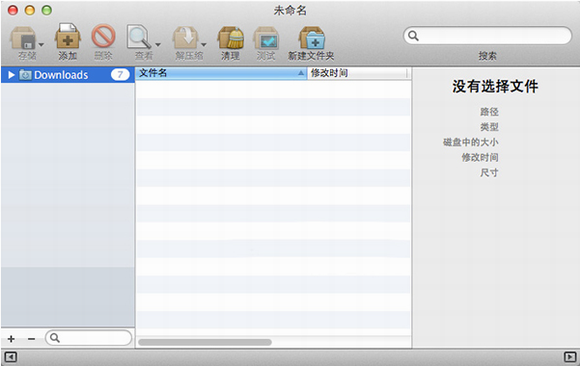Expand the Downloads folder disclosure triangle
The height and width of the screenshot is (366, 580).
click(x=11, y=75)
